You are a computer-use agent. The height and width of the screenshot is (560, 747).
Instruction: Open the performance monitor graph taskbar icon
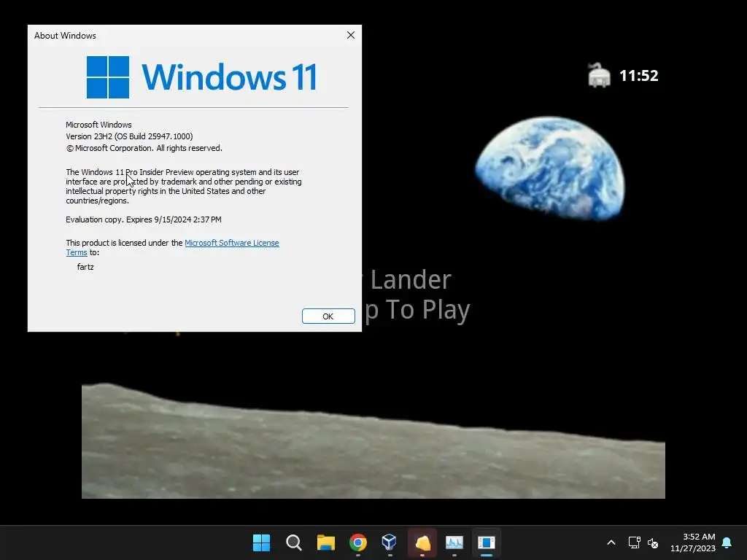[454, 542]
